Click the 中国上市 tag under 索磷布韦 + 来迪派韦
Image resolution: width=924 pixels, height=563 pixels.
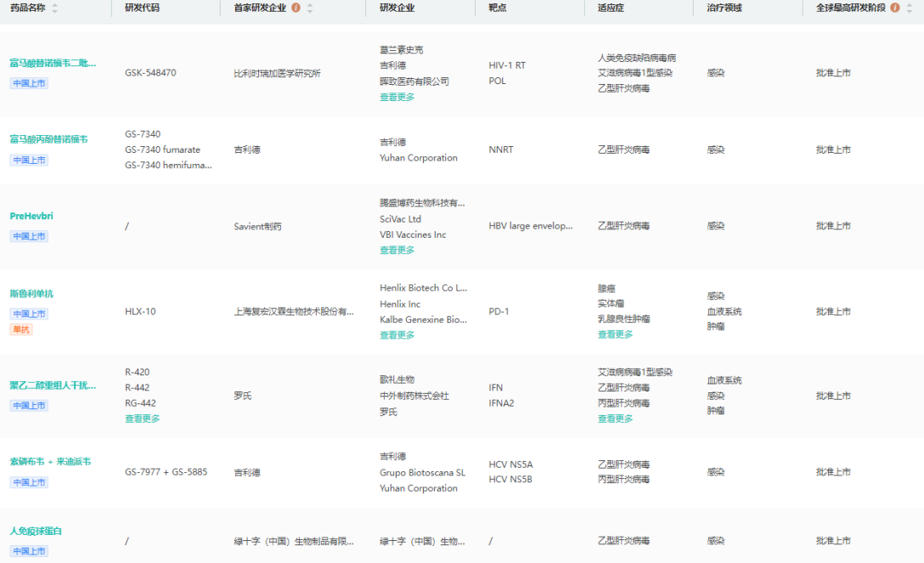(x=29, y=482)
